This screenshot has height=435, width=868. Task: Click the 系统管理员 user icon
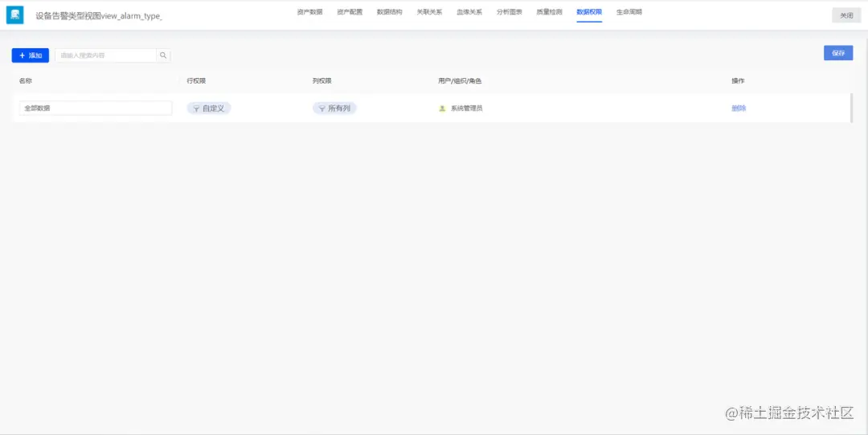click(442, 109)
